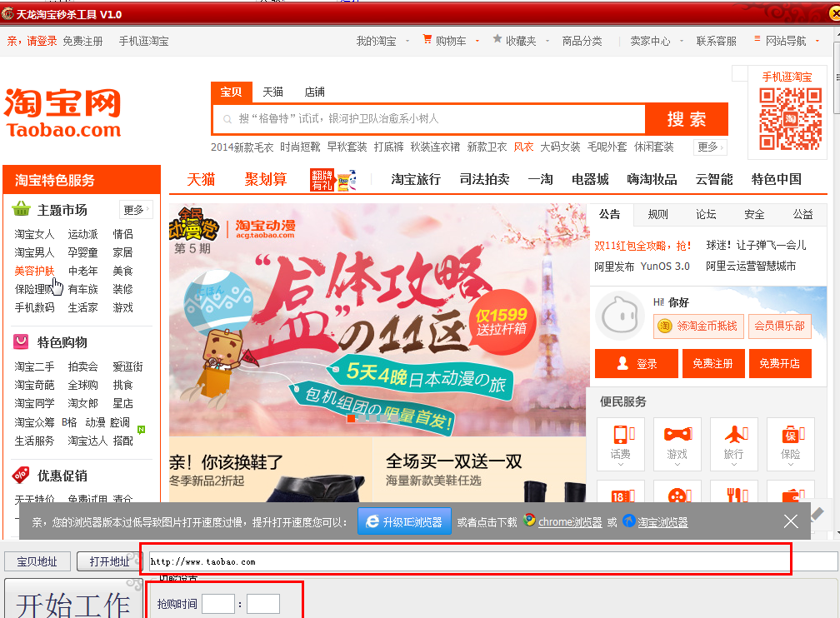The image size is (840, 618).
Task: Click the 翻牌有礼 promo icon
Action: click(332, 179)
